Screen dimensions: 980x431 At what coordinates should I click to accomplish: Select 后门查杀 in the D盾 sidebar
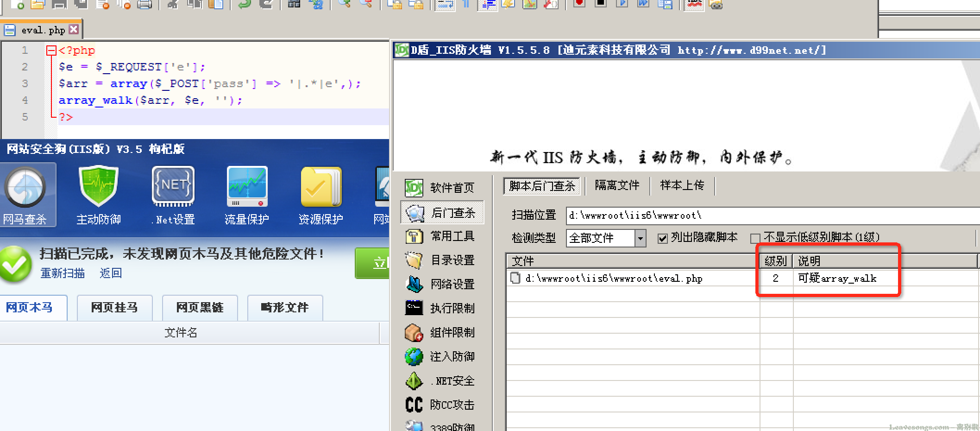tap(442, 213)
